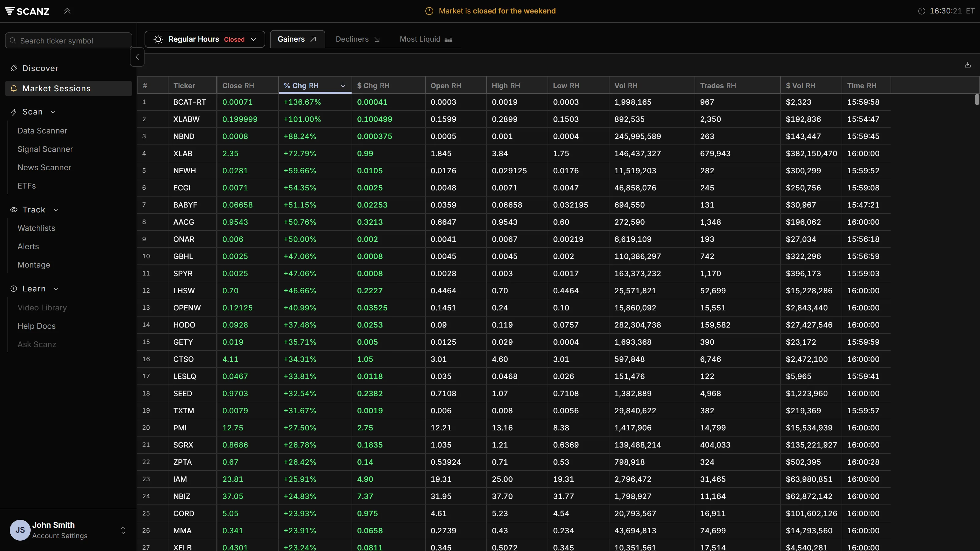Click the Decliners down-right arrow icon
The width and height of the screenshot is (980, 551).
377,39
